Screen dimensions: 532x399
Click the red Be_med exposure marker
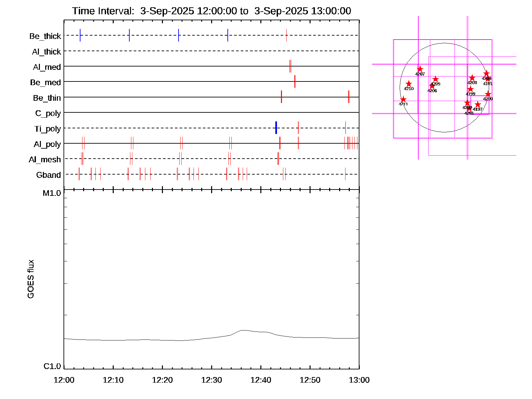(295, 81)
